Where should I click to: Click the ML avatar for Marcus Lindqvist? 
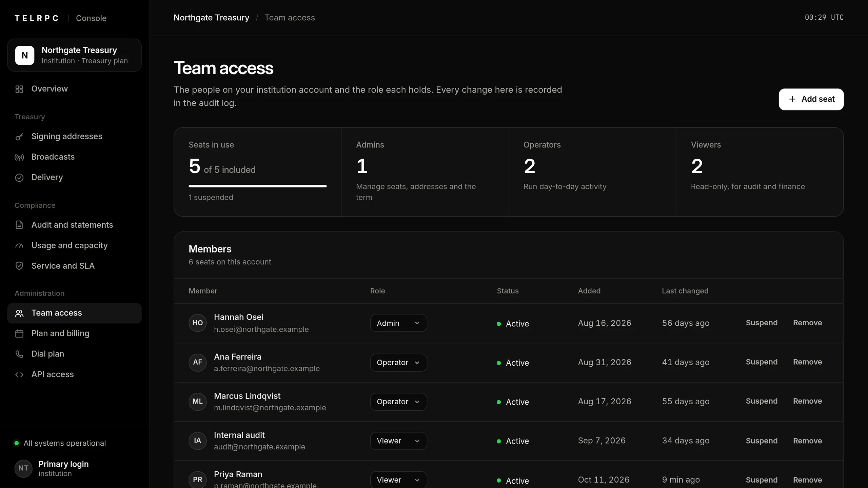pyautogui.click(x=198, y=402)
